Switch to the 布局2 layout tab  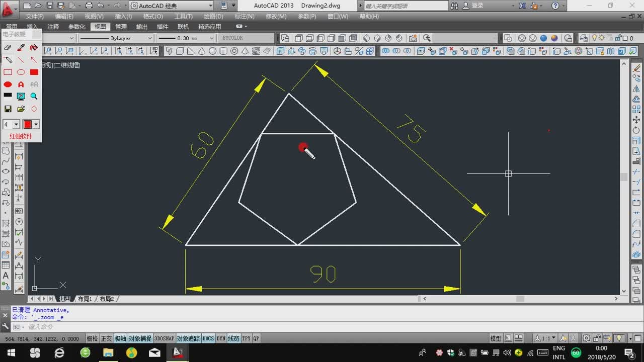(106, 299)
